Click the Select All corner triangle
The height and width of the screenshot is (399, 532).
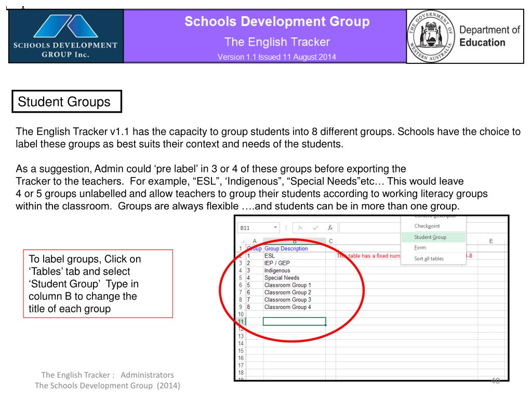click(243, 241)
